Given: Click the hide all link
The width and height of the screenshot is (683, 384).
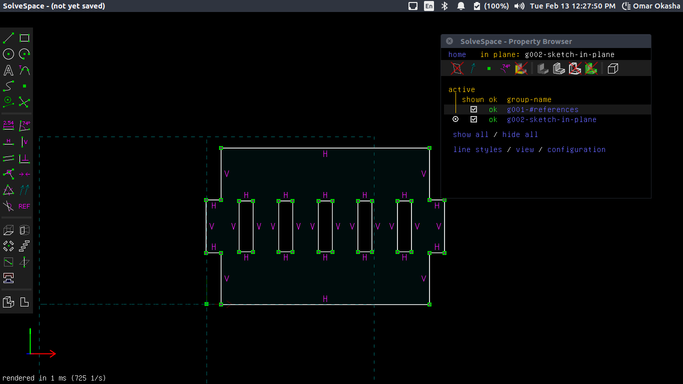Looking at the screenshot, I should pyautogui.click(x=520, y=135).
